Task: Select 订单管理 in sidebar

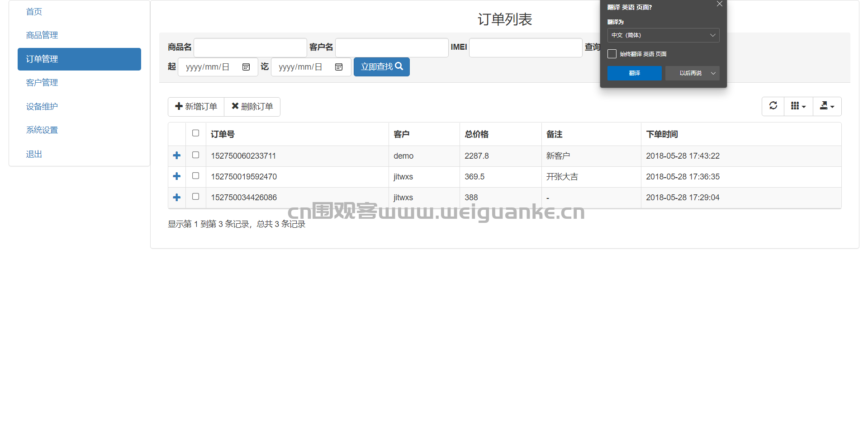Action: tap(79, 59)
